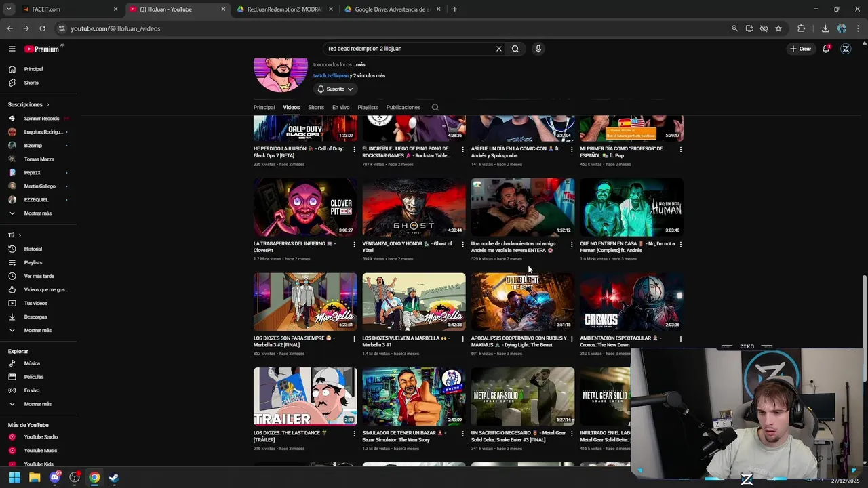Screen dimensions: 868x488
Task: Reload the page with the browser refresh button
Action: pos(42,28)
